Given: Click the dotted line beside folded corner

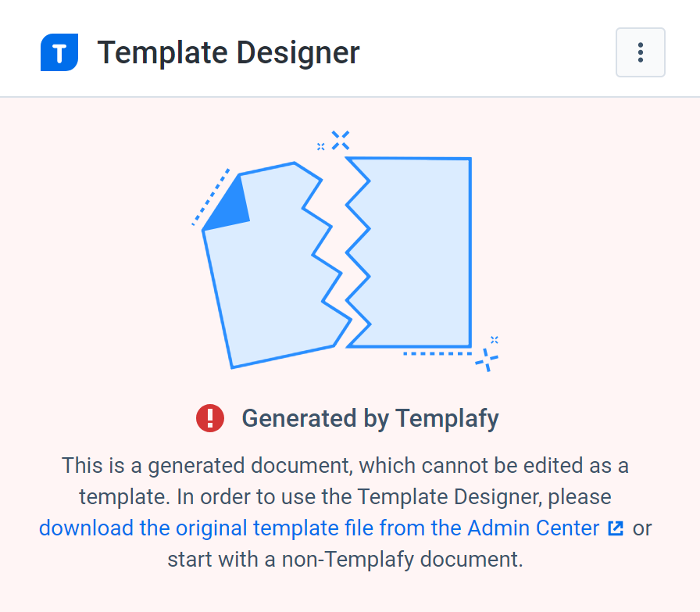Looking at the screenshot, I should click(x=211, y=197).
